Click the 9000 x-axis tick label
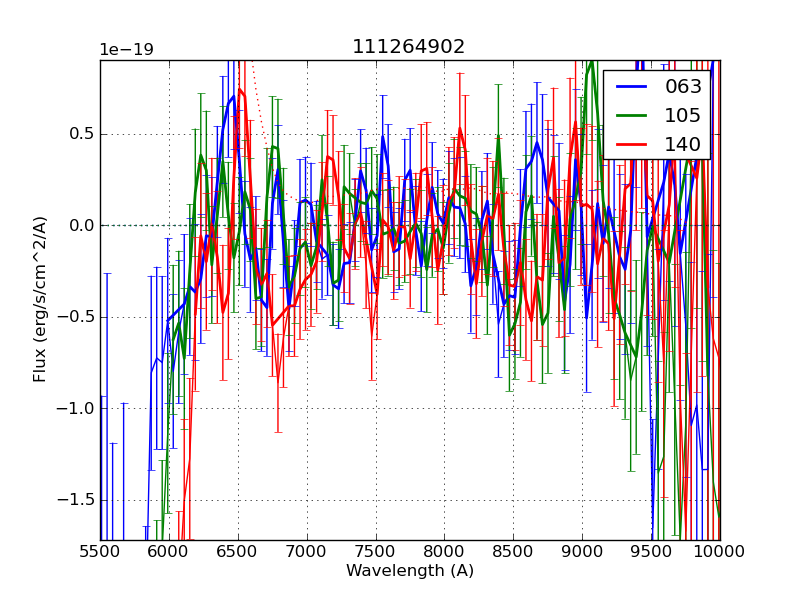 583,551
